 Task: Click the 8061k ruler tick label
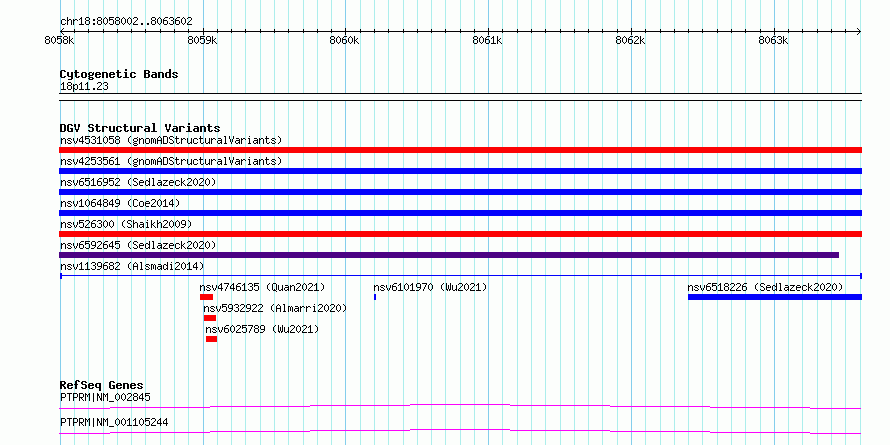pyautogui.click(x=488, y=41)
